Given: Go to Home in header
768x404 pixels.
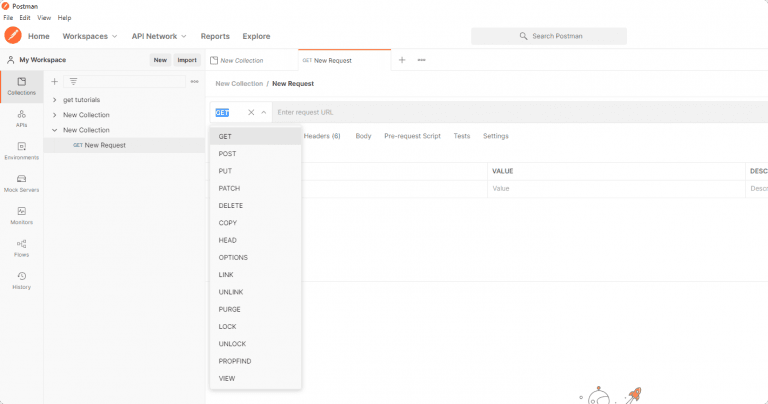Looking at the screenshot, I should [x=39, y=36].
